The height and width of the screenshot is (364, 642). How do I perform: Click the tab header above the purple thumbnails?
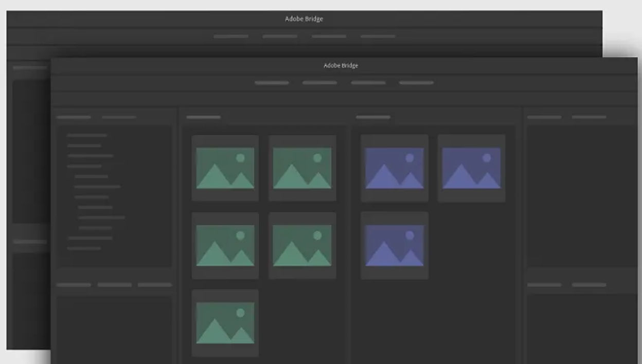click(x=373, y=117)
